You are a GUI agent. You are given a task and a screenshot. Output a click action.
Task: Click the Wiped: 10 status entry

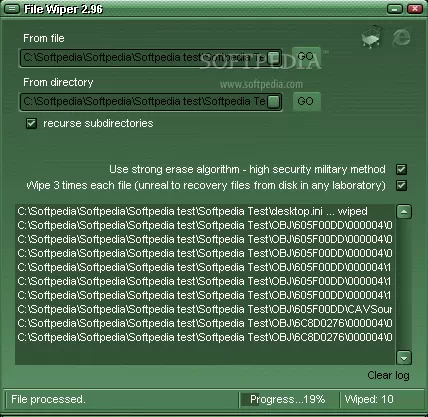tap(369, 399)
